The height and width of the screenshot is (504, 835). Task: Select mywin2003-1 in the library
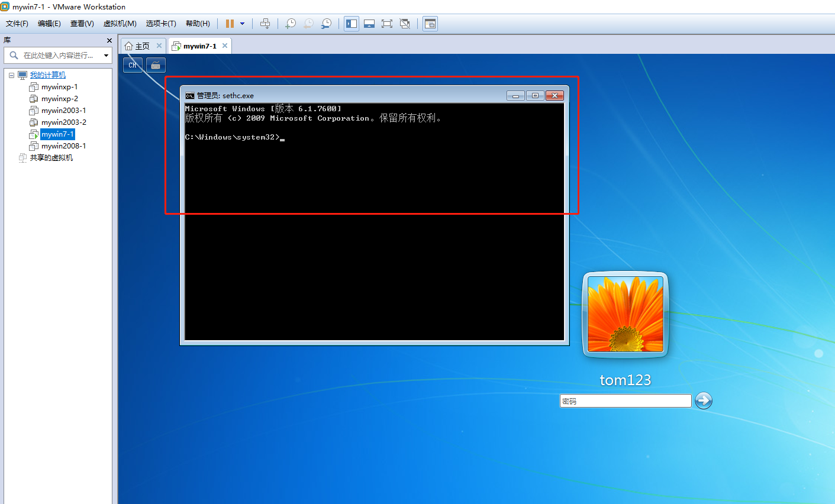pyautogui.click(x=63, y=111)
